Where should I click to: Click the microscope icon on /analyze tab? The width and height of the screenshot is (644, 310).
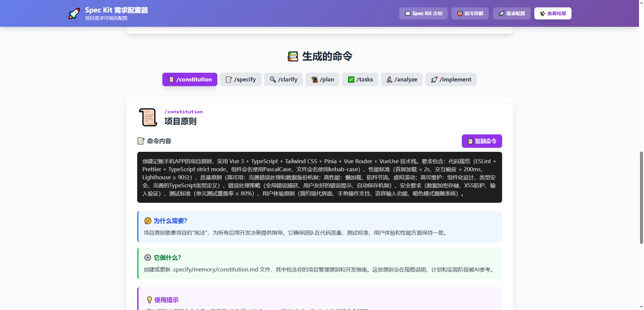[x=389, y=79]
